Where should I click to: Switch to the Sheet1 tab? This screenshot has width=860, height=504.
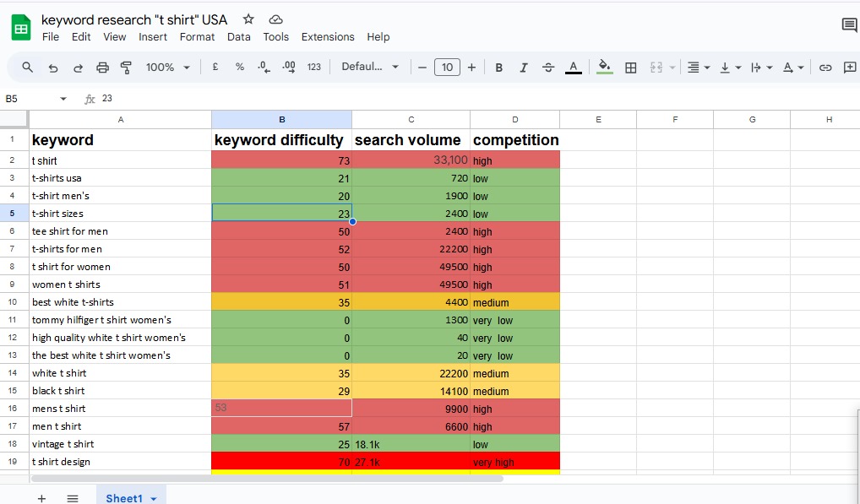point(124,498)
